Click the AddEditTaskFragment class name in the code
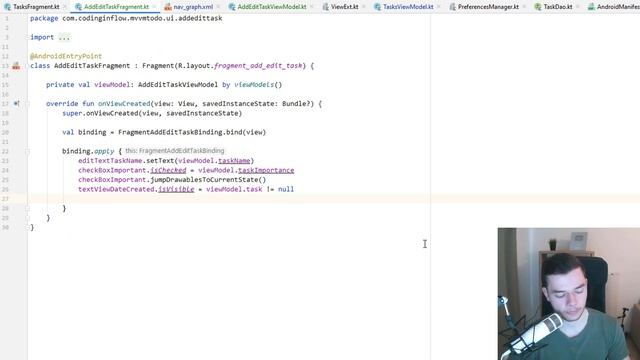 [x=92, y=66]
